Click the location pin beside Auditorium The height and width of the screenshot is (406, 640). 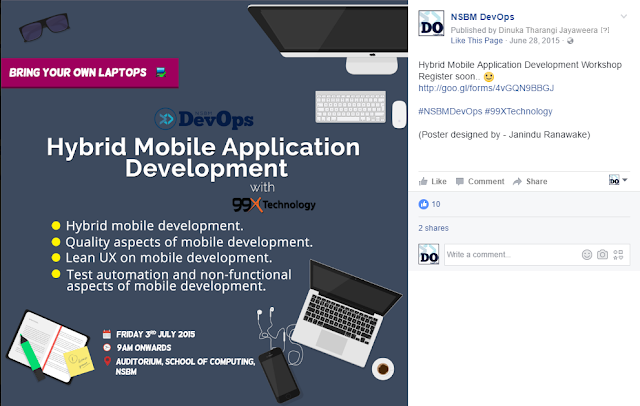pyautogui.click(x=107, y=361)
